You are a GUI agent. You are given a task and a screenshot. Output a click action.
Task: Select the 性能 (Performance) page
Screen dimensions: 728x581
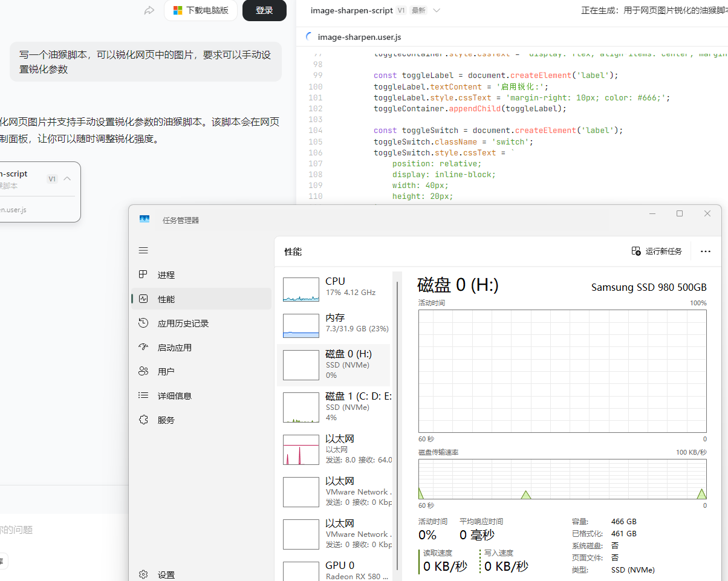(201, 299)
